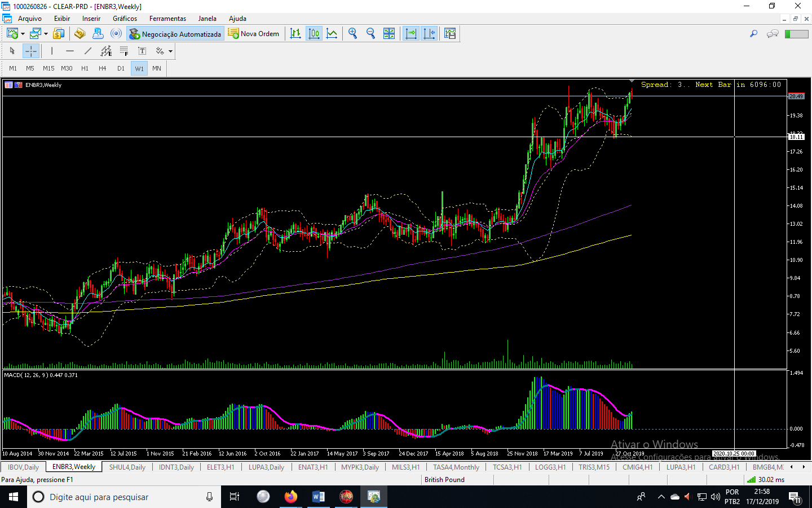The height and width of the screenshot is (508, 812).
Task: Select the horizontal line drawing tool
Action: coord(70,51)
